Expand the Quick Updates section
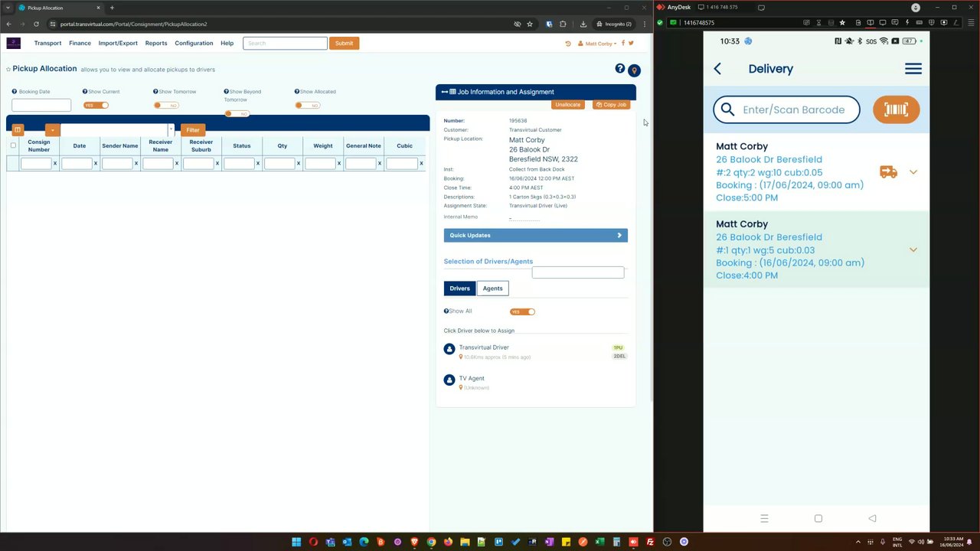 535,235
